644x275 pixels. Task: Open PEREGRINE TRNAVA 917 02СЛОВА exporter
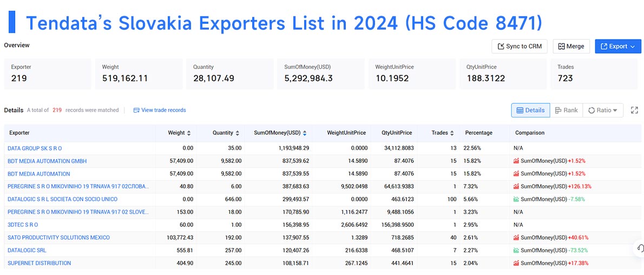(x=78, y=186)
